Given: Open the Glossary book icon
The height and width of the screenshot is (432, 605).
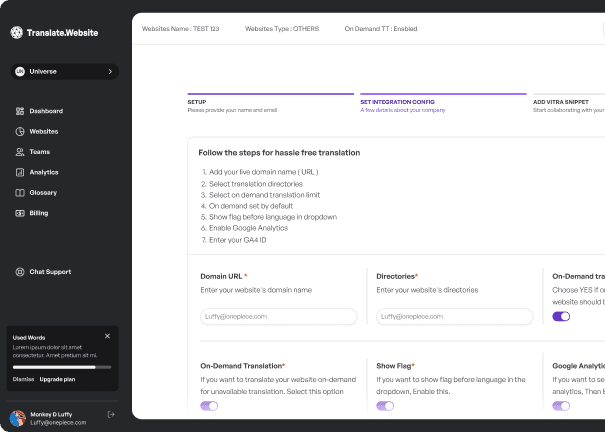Looking at the screenshot, I should [20, 192].
